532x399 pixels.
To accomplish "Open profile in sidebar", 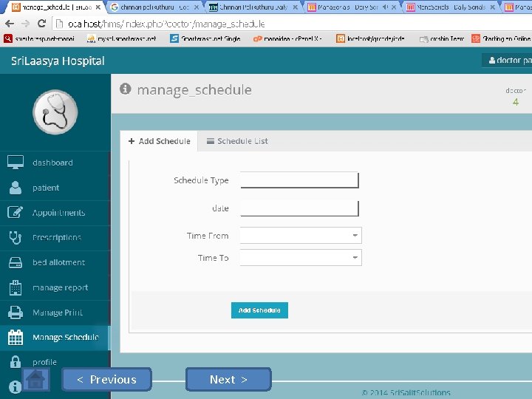I will point(55,362).
